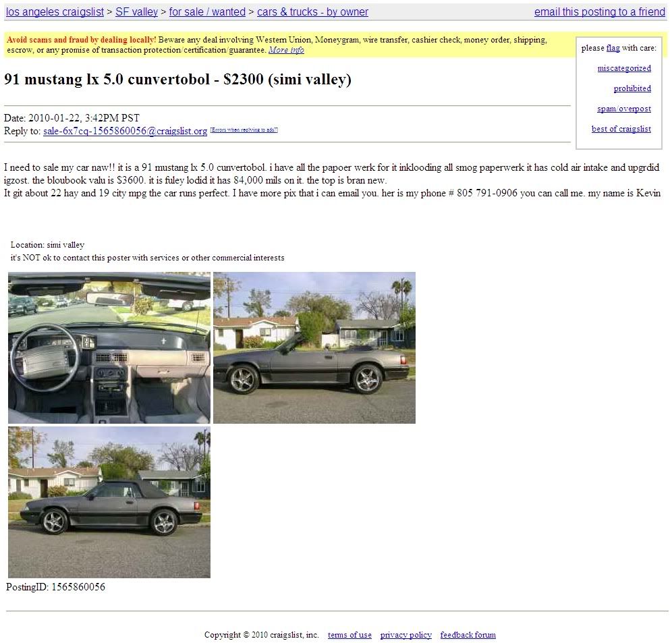672x643 pixels.
Task: View the top-up Mustang side photo
Action: [109, 502]
